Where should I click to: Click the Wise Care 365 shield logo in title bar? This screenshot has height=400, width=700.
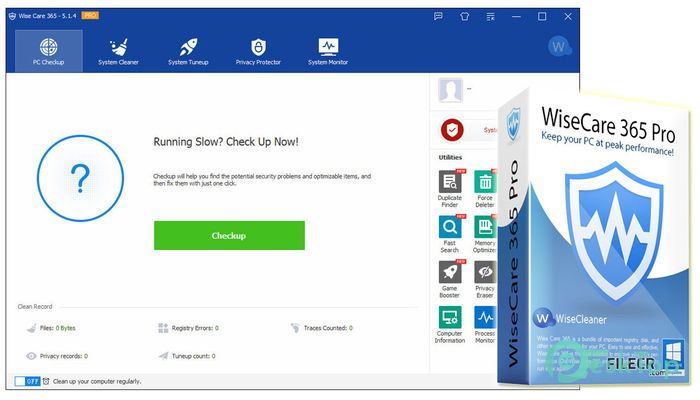click(x=12, y=16)
